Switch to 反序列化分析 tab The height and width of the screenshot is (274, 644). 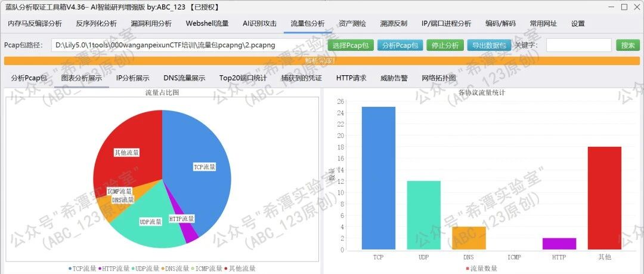[96, 23]
